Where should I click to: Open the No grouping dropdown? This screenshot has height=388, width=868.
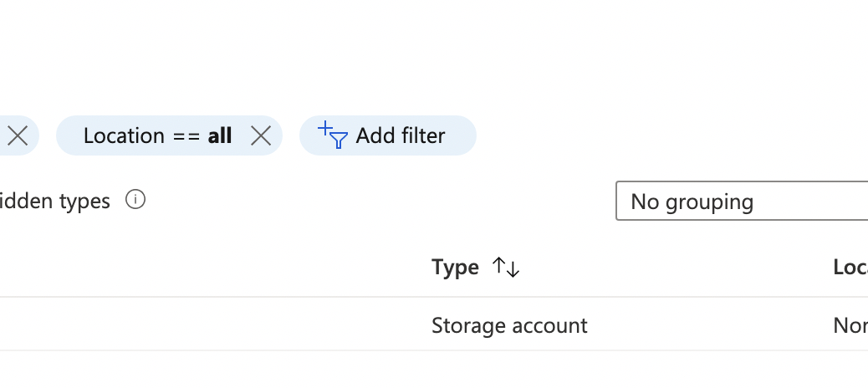[742, 201]
